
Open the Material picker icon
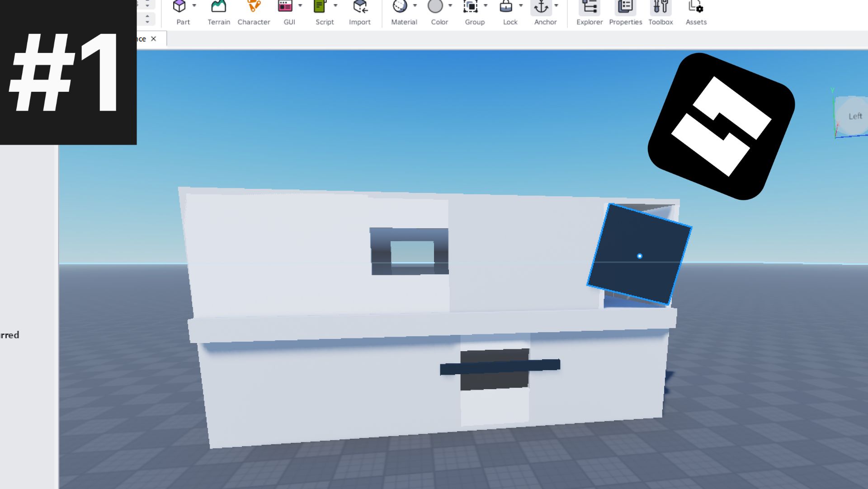(400, 6)
